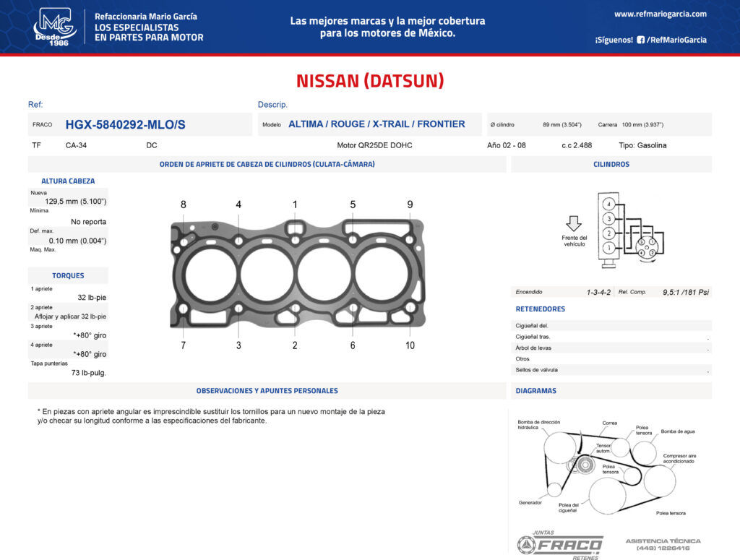Click the Cigüeñal del. row
This screenshot has width=740, height=560.
(x=611, y=326)
